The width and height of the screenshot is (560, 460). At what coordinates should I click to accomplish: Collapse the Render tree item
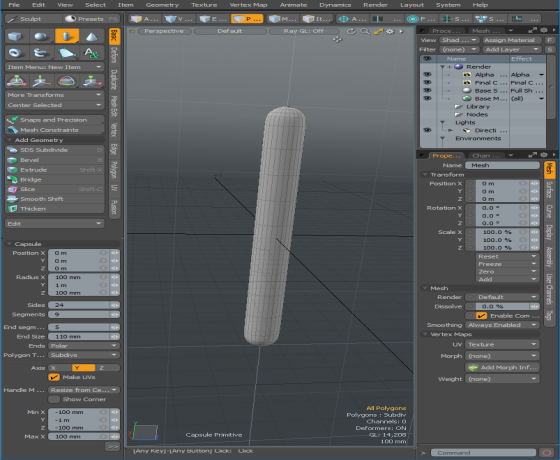pyautogui.click(x=442, y=67)
